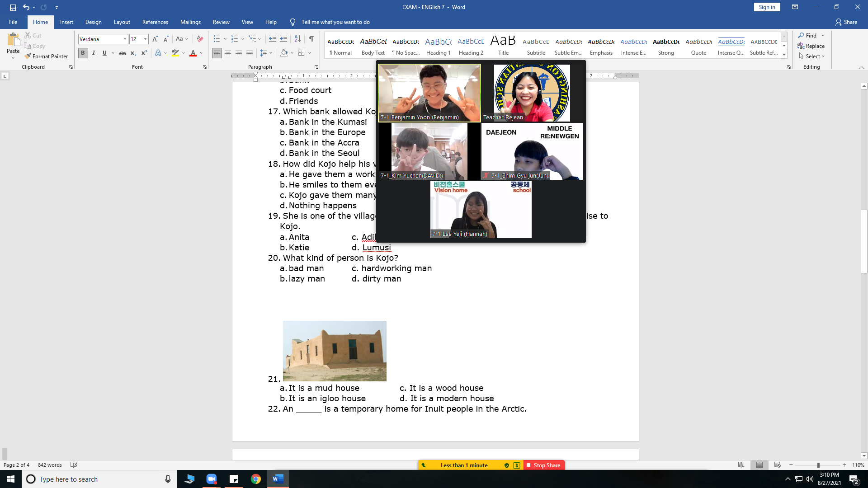Open the font size dropdown

click(145, 39)
